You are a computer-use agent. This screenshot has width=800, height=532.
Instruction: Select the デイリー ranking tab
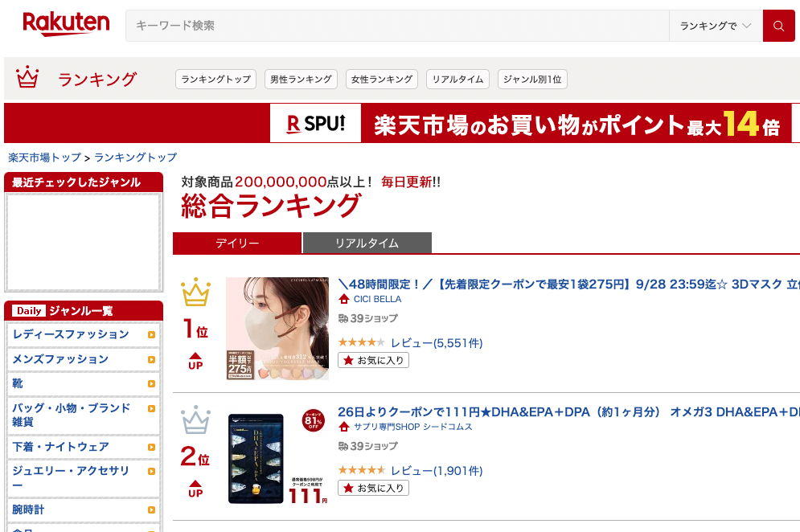(237, 243)
